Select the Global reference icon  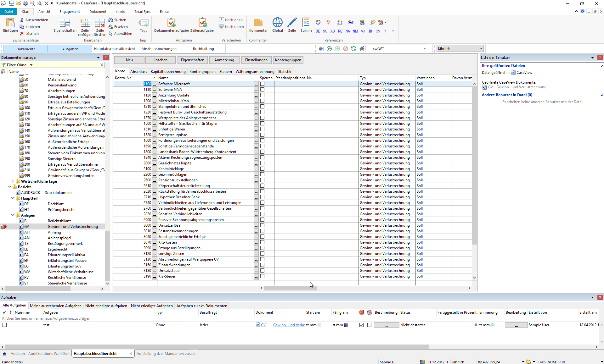277,23
